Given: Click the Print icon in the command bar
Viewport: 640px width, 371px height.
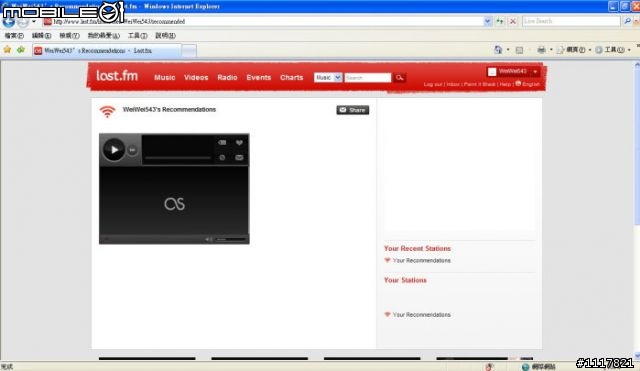Looking at the screenshot, I should tap(541, 50).
